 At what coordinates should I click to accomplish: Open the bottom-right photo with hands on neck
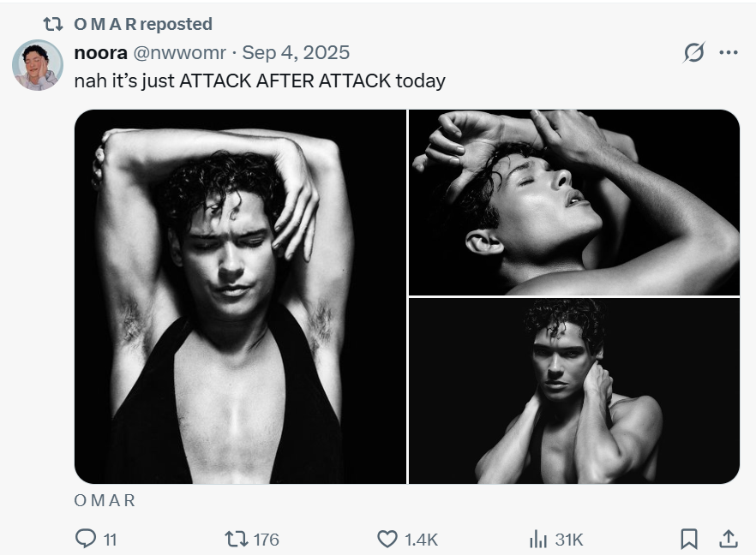pos(573,391)
